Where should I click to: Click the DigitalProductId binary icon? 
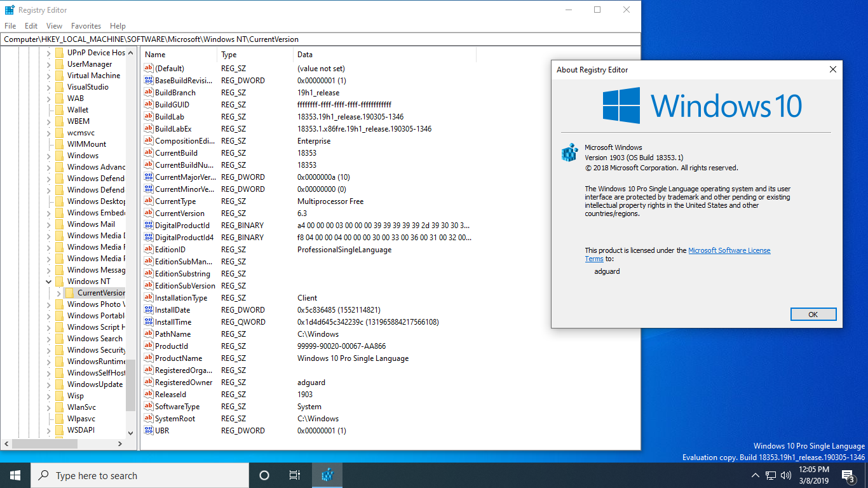149,226
